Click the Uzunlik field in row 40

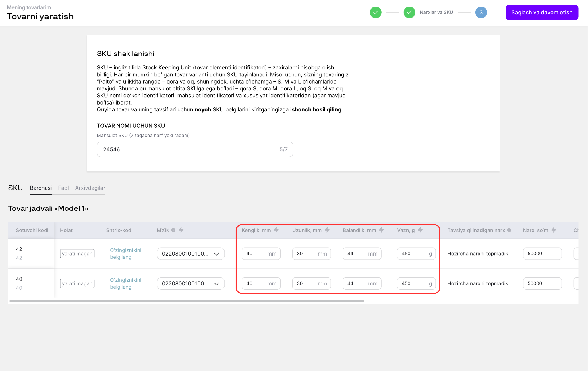(x=312, y=283)
